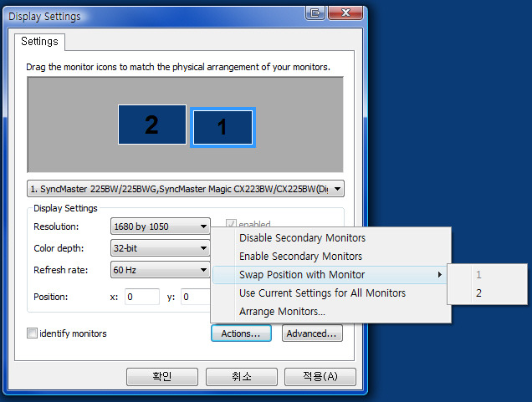The image size is (532, 402).
Task: Choose Disable Secondary Monitors menu item
Action: 330,238
